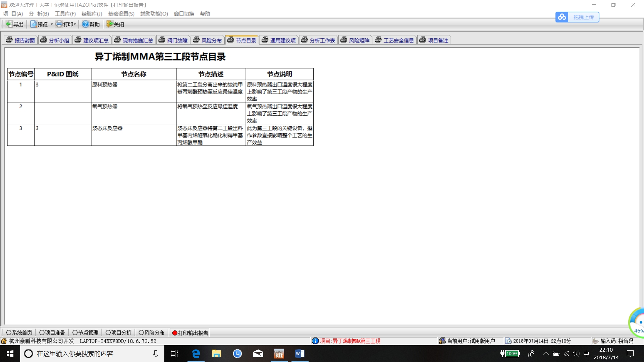Screen dimensions: 644x362
Task: Click the cloud upload 拖拽上传 icon
Action: (x=562, y=17)
